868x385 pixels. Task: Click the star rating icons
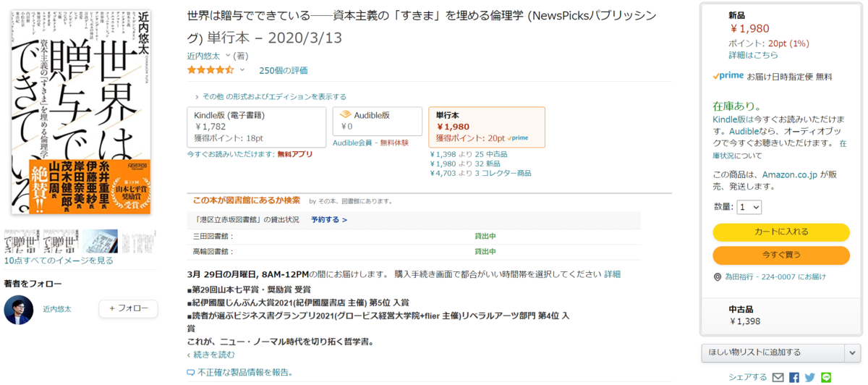(x=210, y=70)
